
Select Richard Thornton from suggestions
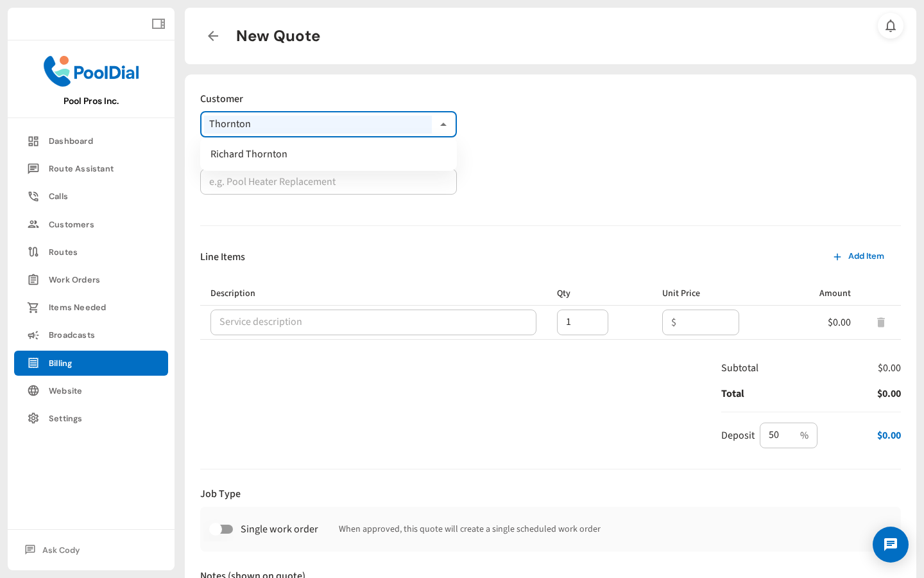coord(249,154)
